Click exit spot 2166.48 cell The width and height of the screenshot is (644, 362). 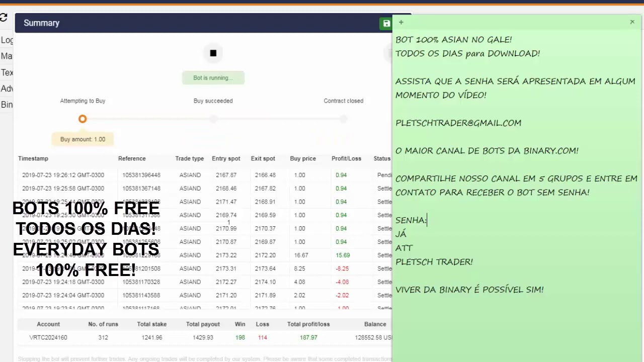265,175
